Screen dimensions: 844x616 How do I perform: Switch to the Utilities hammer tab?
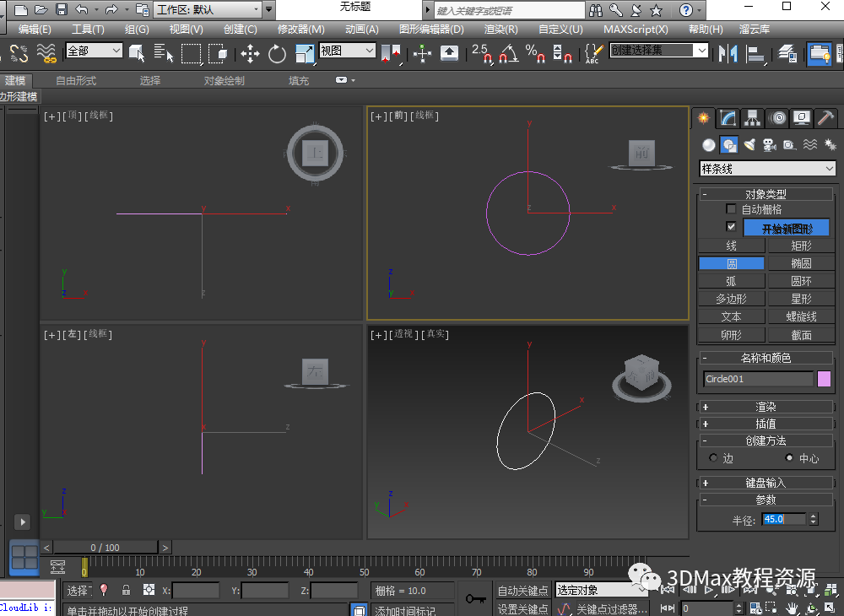[x=827, y=118]
